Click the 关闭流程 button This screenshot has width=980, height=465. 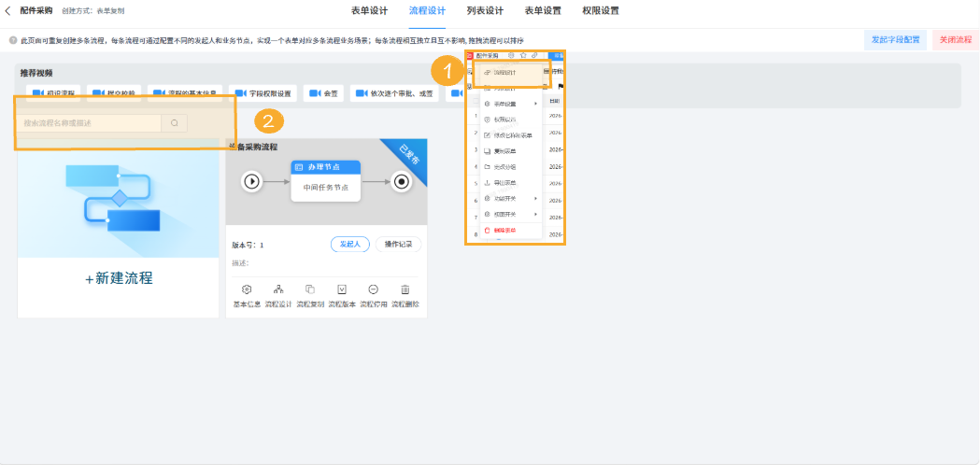[x=955, y=40]
